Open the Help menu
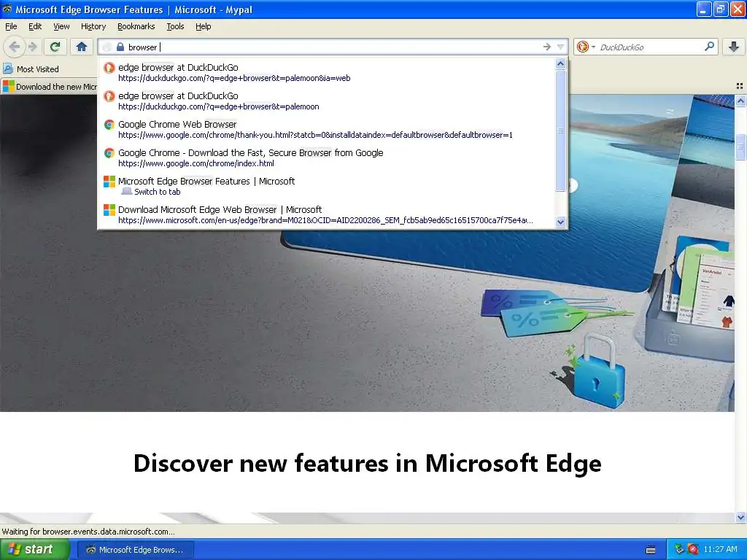Screen dimensions: 747x560 click(203, 26)
